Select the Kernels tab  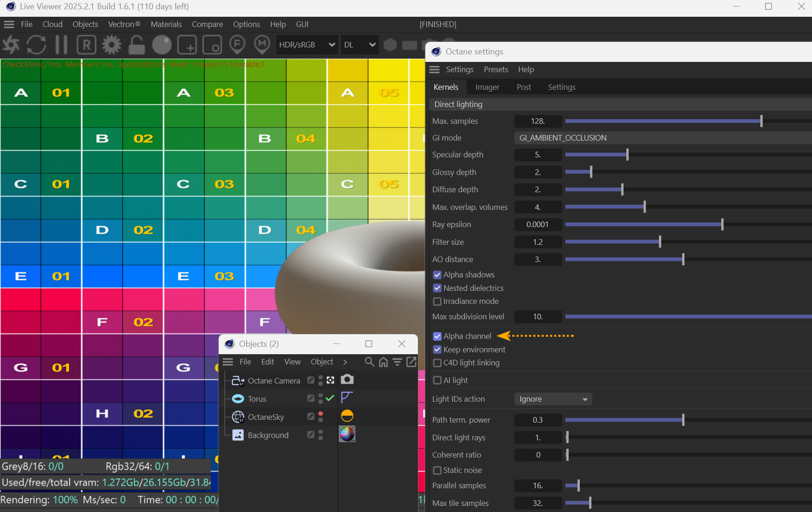(x=446, y=87)
